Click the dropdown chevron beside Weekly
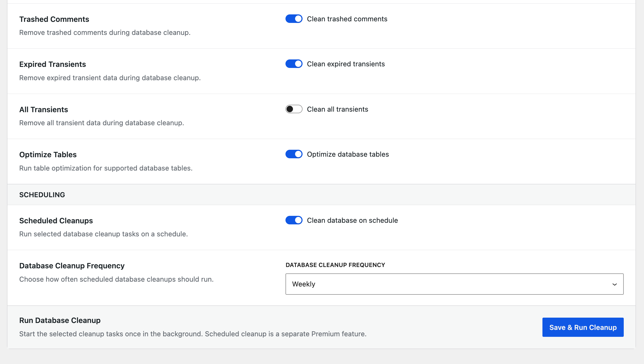The image size is (644, 364). [x=615, y=284]
